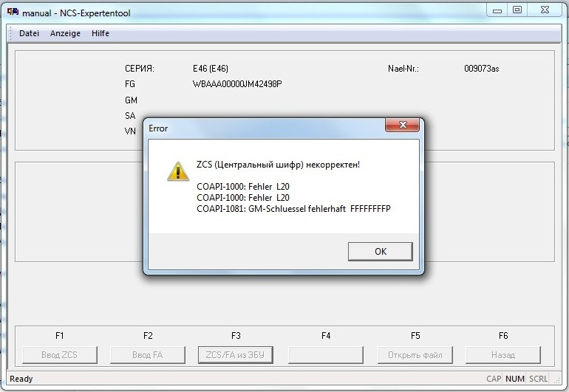Click the FG chassis number WBAAA00000JM42498P
The height and width of the screenshot is (392, 569).
(x=237, y=84)
